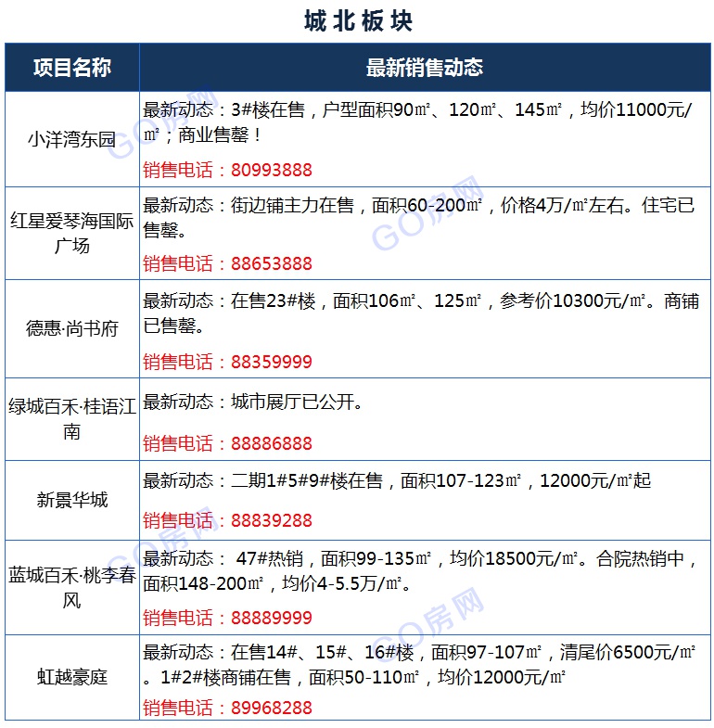Click the text 城市展厅已公开

tap(293, 402)
